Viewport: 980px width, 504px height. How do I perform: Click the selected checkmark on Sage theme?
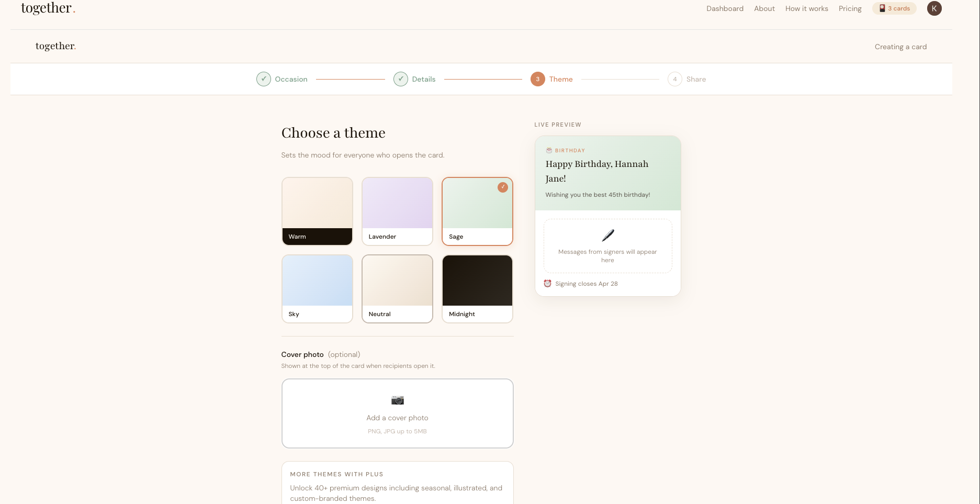click(503, 187)
